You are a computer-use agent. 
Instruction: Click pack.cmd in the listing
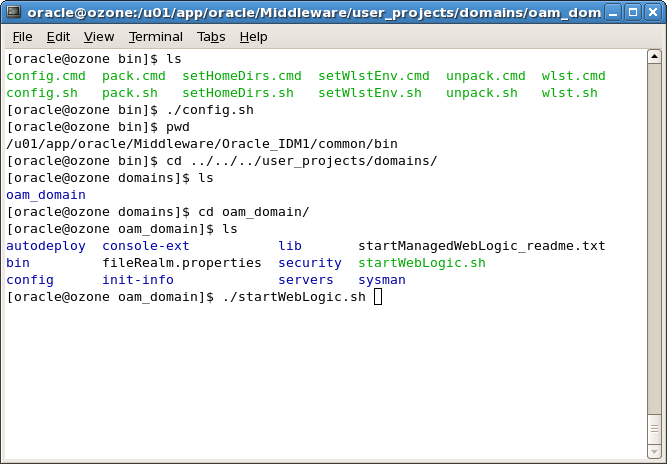[134, 76]
